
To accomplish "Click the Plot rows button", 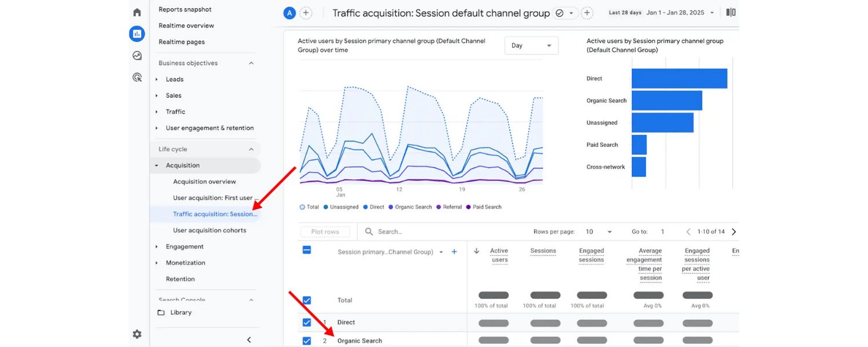I will [325, 231].
